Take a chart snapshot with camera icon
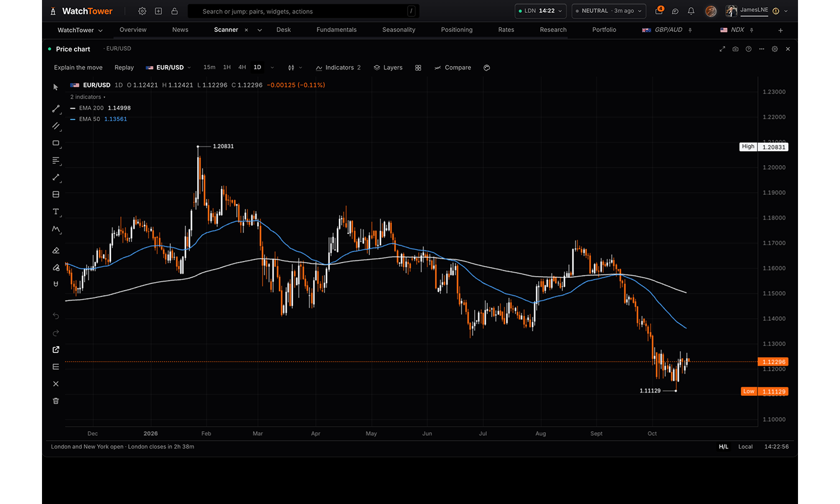The image size is (840, 504). (735, 49)
